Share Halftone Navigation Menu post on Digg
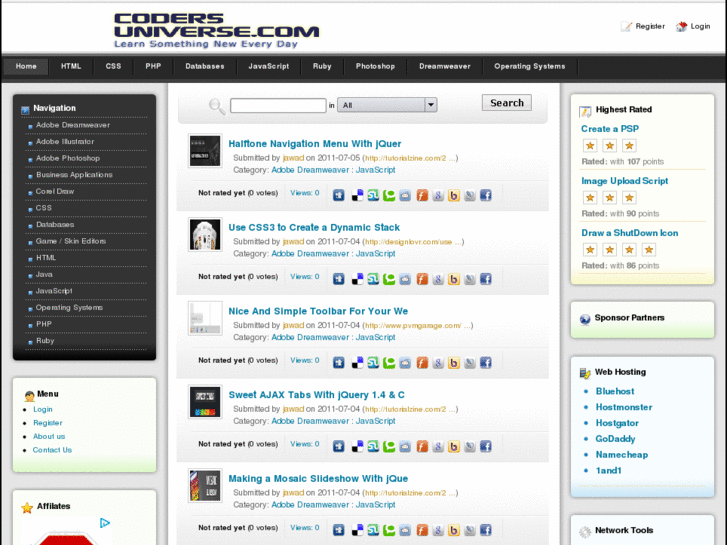 pos(339,195)
